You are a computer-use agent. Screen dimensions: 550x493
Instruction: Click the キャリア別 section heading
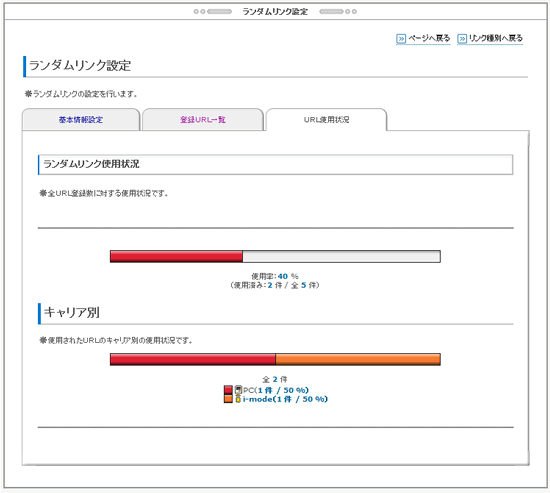72,312
